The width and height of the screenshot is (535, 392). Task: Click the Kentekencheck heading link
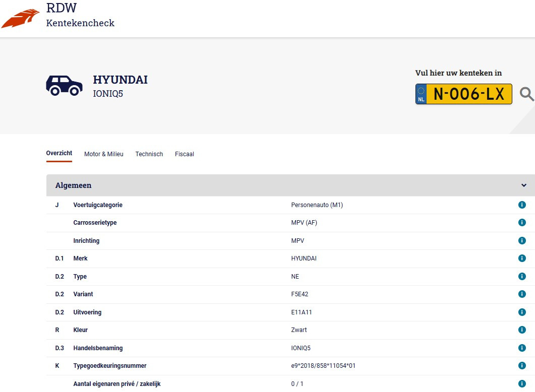tap(80, 23)
